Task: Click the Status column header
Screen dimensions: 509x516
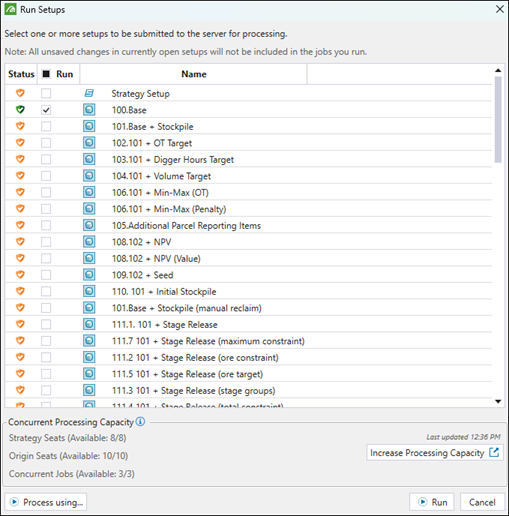Action: 21,74
